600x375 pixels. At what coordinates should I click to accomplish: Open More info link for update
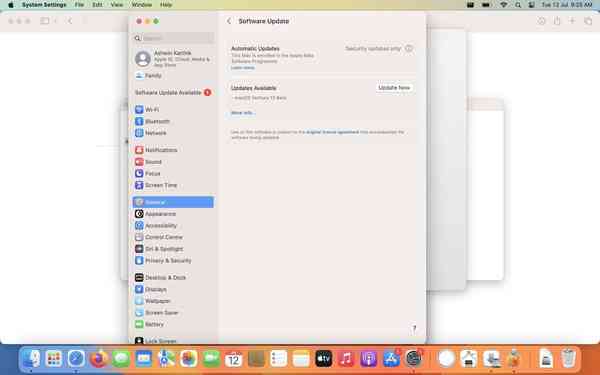242,113
